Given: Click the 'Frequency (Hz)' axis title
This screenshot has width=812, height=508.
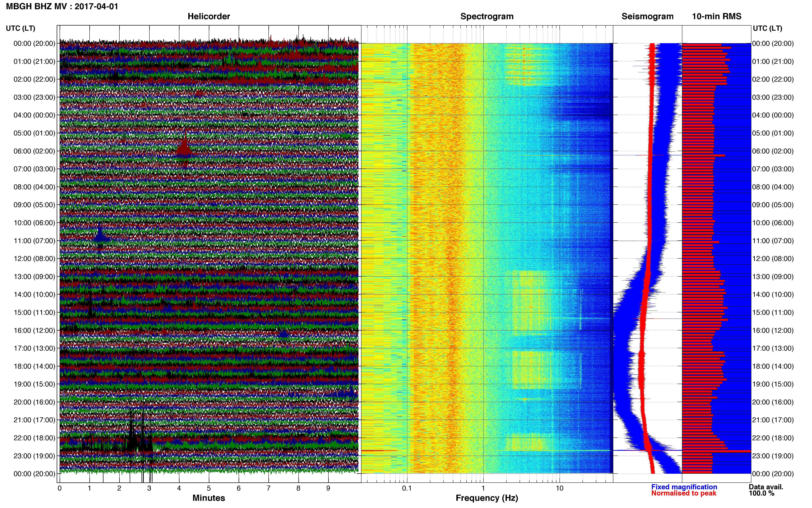Looking at the screenshot, I should click(x=487, y=498).
